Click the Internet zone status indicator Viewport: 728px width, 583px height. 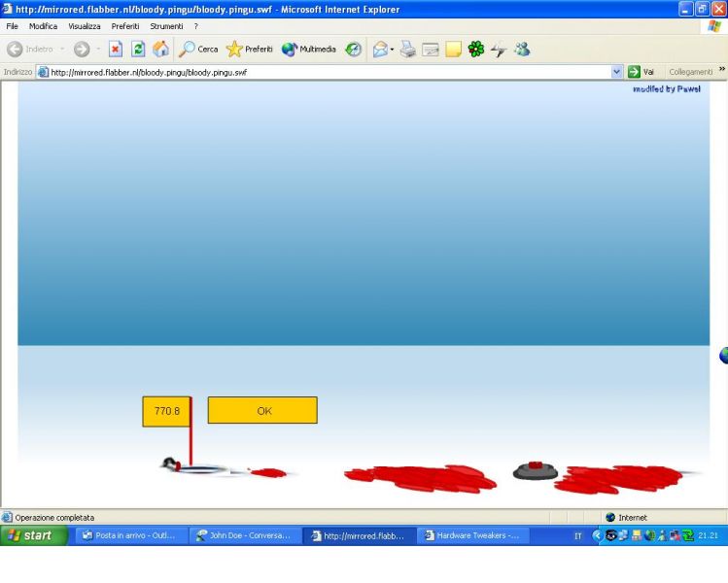[x=626, y=518]
